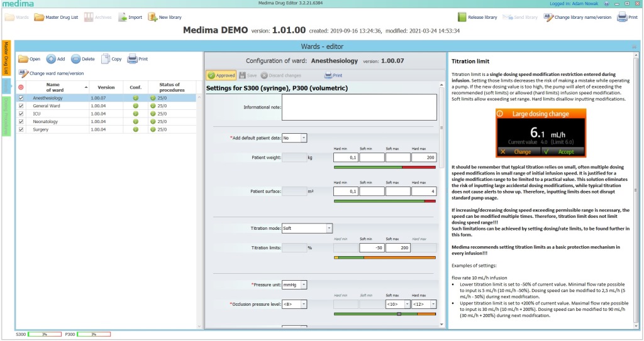Image resolution: width=644 pixels, height=341 pixels.
Task: Toggle the ICU ward checkbox
Action: (21, 114)
